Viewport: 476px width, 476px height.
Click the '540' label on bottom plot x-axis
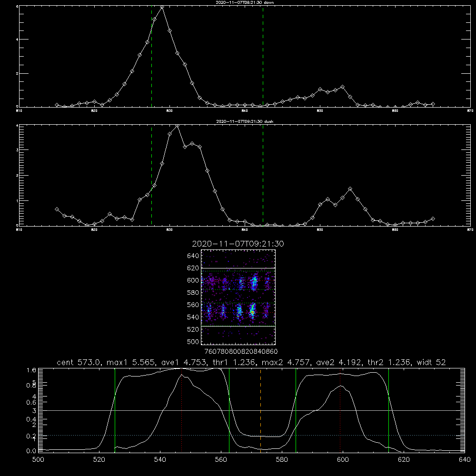pos(160,460)
